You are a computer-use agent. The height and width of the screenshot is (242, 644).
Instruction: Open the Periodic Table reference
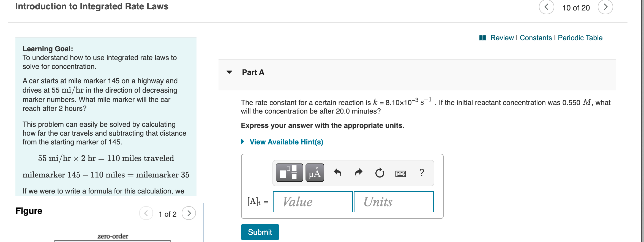pyautogui.click(x=580, y=38)
